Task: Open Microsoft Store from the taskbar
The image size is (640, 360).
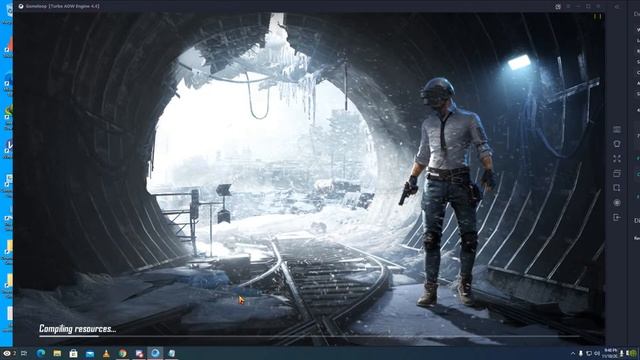Action: click(x=73, y=353)
